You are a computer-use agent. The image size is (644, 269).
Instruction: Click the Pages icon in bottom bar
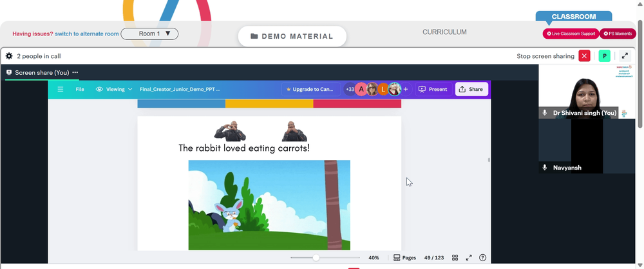pos(397,258)
